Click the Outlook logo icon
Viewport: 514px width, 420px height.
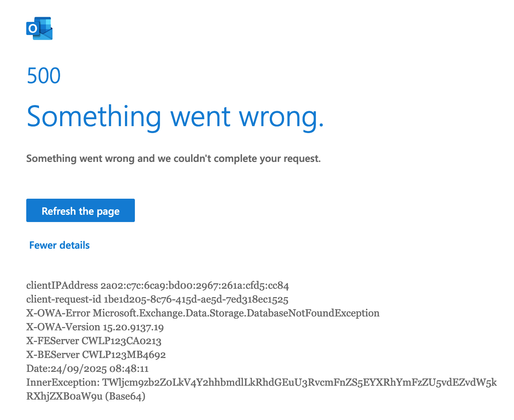(x=39, y=28)
